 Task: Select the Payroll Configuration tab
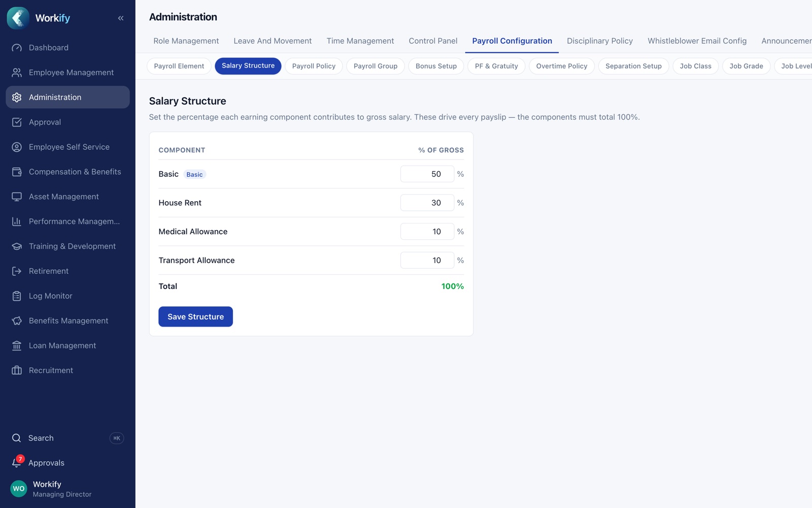click(x=512, y=41)
